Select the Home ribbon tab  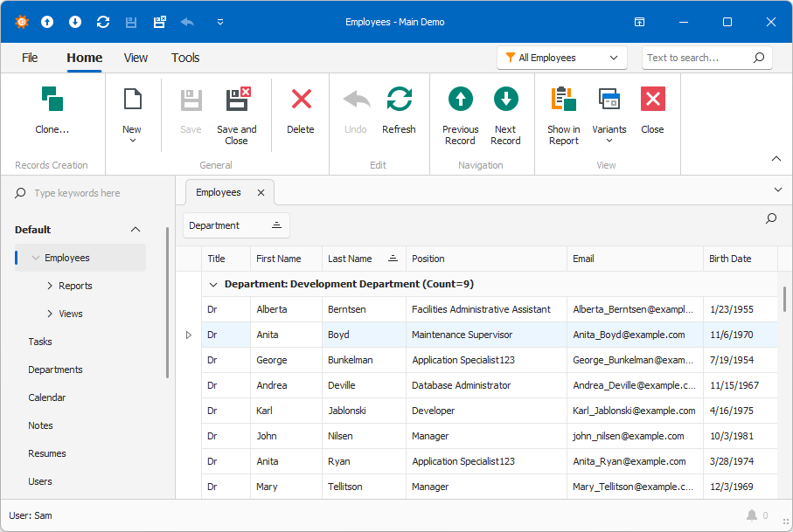85,58
